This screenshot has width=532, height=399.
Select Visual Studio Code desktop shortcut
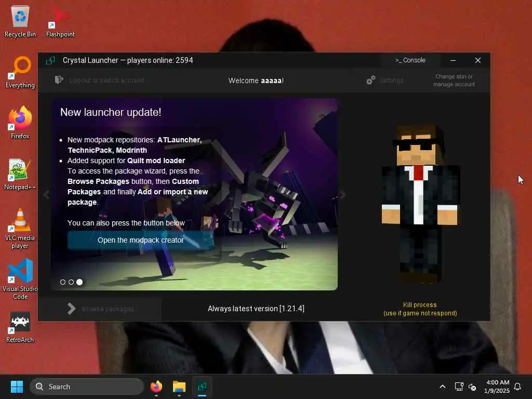click(20, 280)
